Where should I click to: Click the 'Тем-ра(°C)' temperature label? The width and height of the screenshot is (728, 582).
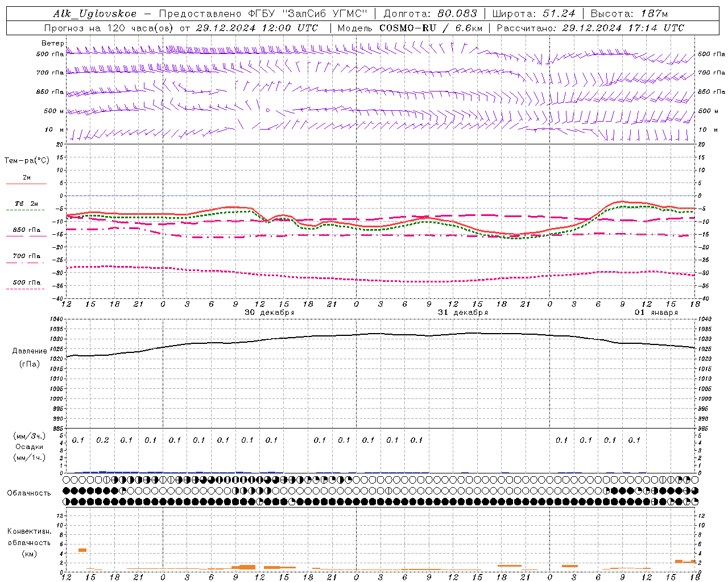[27, 161]
